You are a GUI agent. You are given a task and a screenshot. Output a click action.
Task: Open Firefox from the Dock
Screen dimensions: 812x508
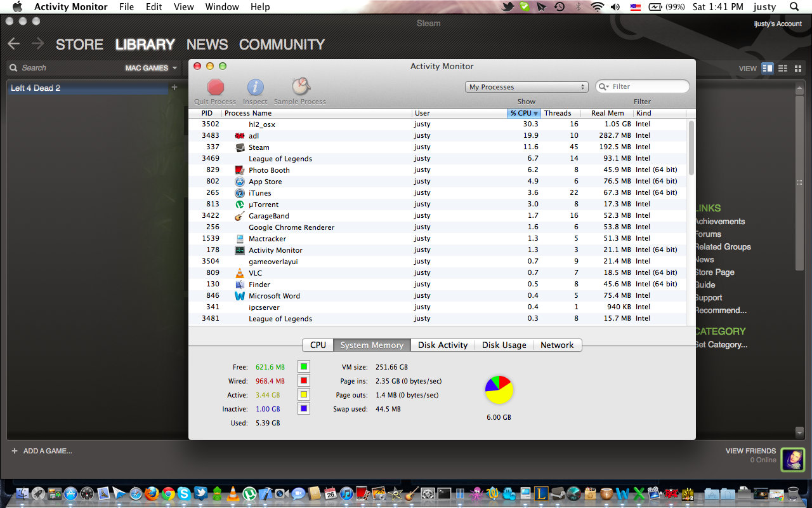pos(151,493)
